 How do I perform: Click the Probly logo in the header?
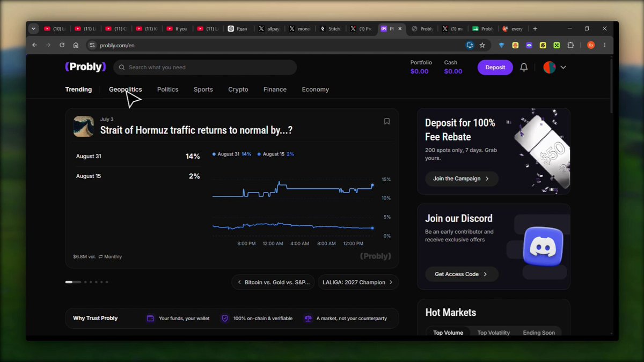(x=85, y=67)
